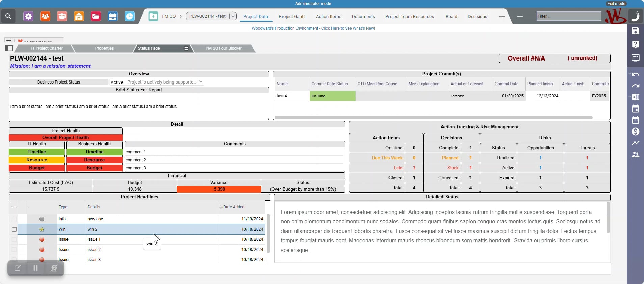
Task: Click the Active Threats count link
Action: (587, 168)
